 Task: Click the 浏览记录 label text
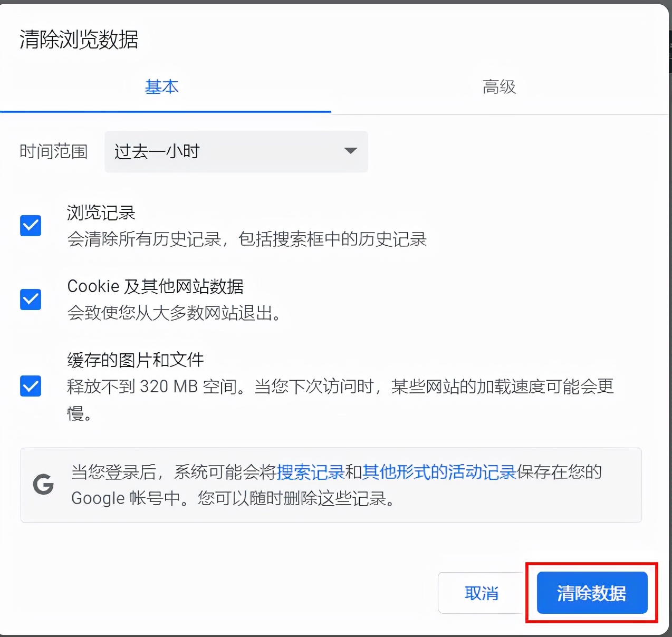pos(101,213)
